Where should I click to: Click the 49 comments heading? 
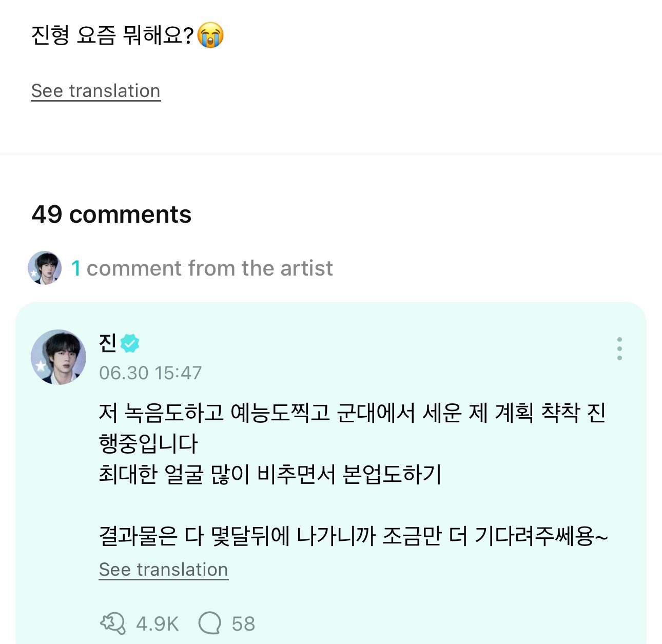tap(111, 214)
